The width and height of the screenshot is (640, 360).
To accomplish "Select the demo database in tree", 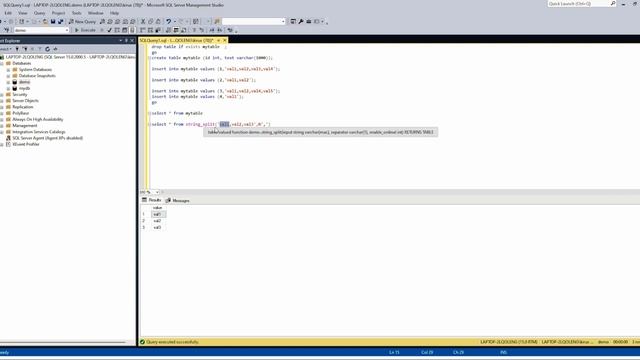I will click(x=24, y=82).
